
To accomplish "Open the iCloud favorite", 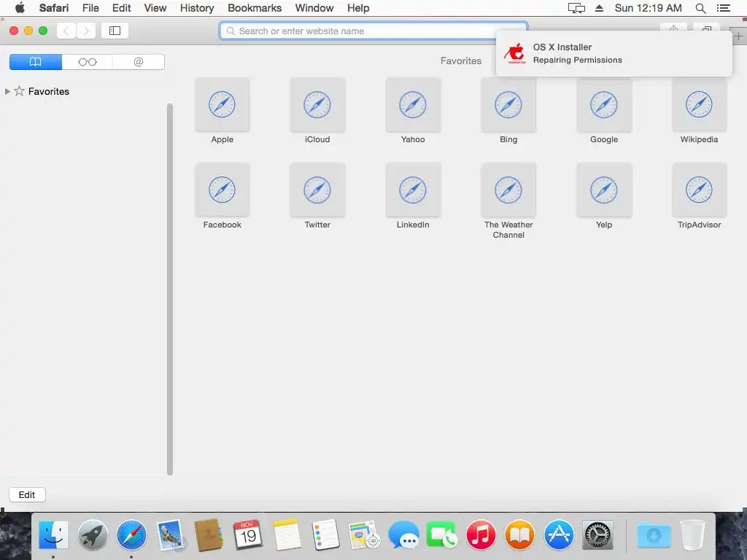I will point(317,105).
